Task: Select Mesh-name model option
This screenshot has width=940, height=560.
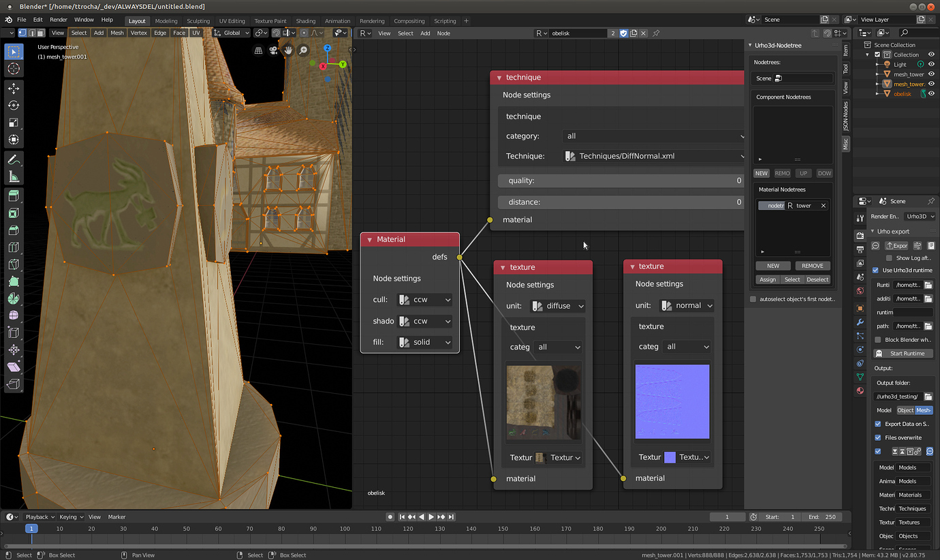Action: click(x=924, y=410)
